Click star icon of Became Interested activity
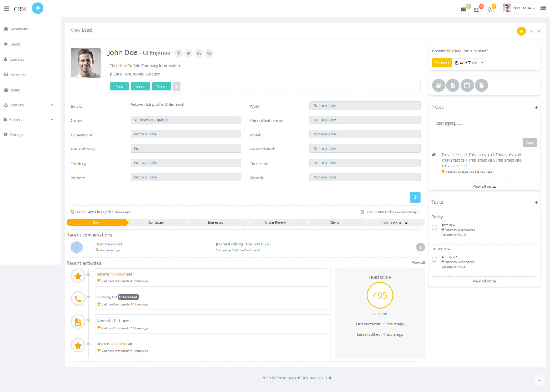 tap(78, 276)
